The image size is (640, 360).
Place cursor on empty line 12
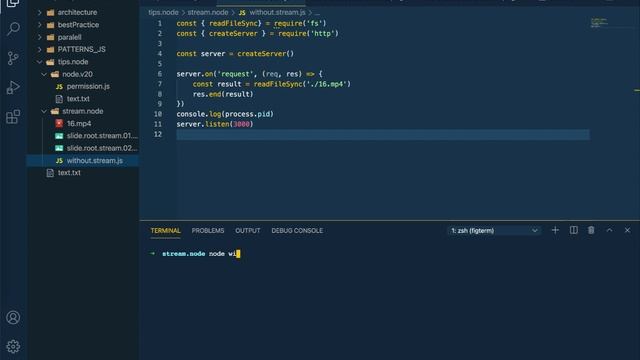[x=383, y=134]
